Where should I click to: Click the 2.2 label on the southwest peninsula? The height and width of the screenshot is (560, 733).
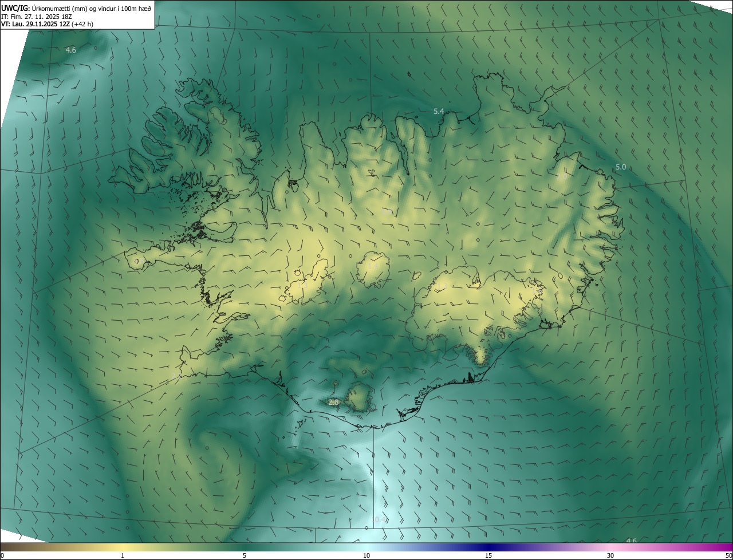(x=176, y=376)
